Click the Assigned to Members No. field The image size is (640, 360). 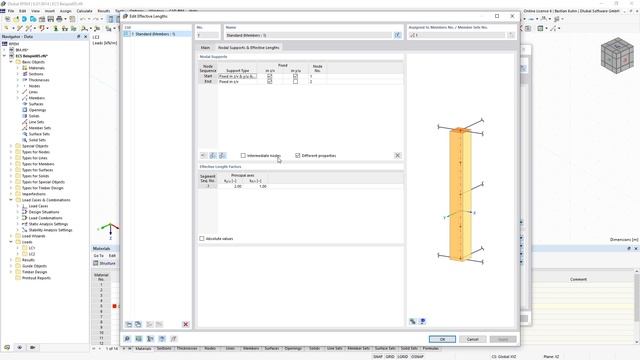(457, 36)
